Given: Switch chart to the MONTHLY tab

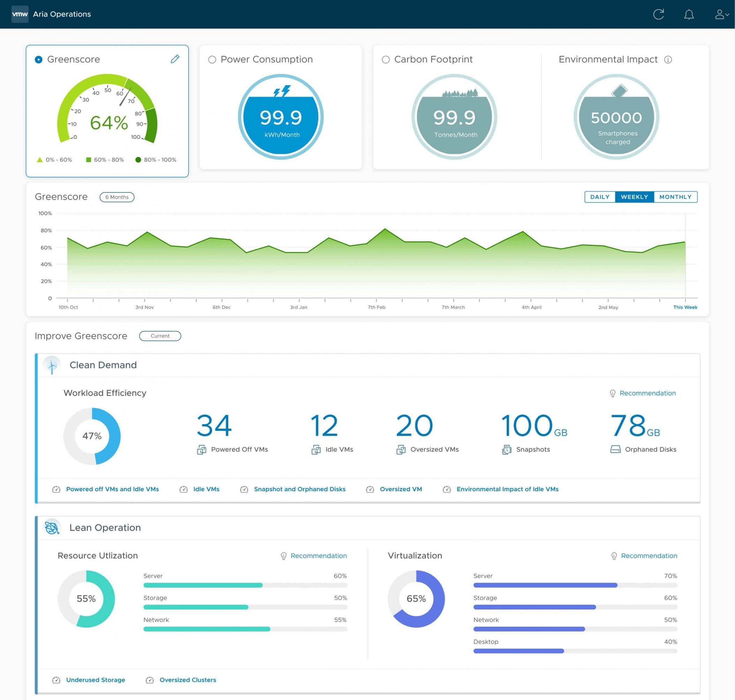Looking at the screenshot, I should pos(675,197).
